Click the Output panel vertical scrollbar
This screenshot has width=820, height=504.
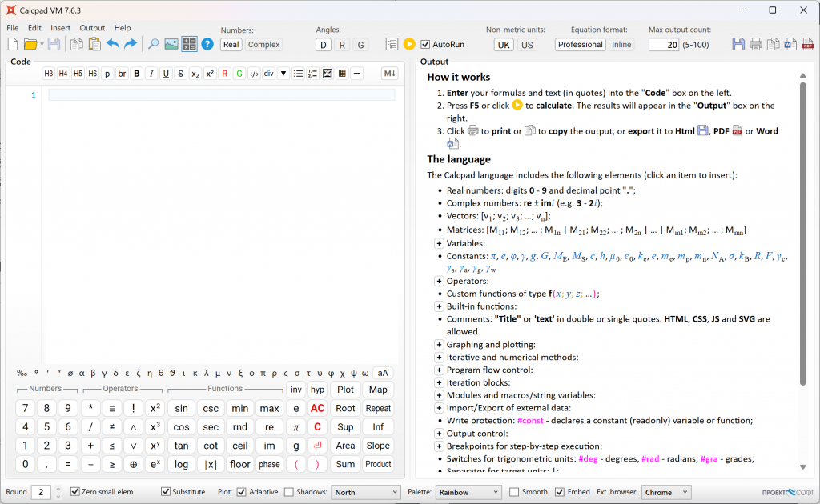(x=802, y=235)
